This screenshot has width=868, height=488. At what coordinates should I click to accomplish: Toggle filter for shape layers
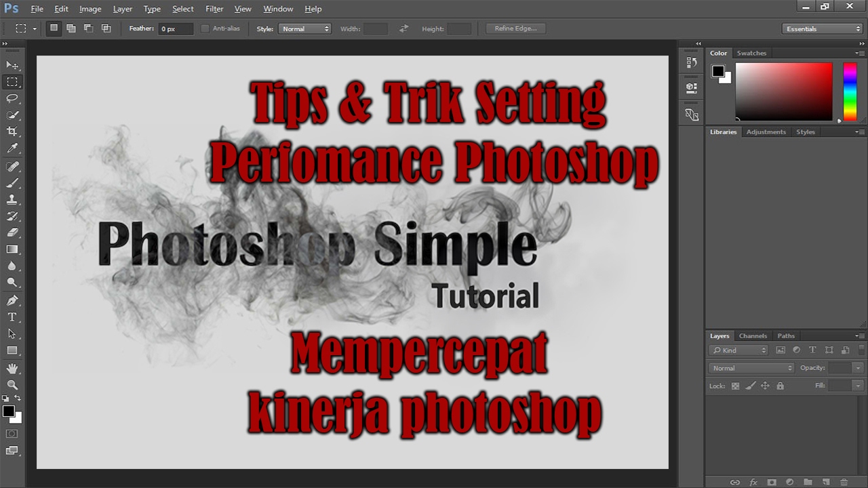click(829, 350)
